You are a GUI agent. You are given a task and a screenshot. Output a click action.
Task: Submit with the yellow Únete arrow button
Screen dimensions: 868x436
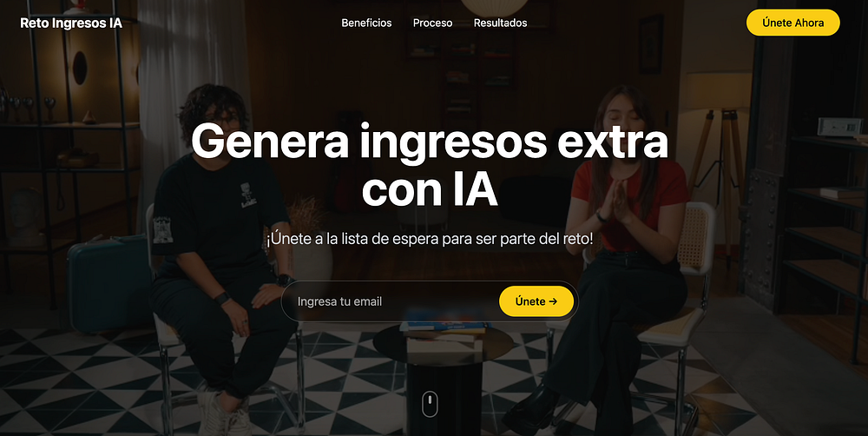coord(536,301)
